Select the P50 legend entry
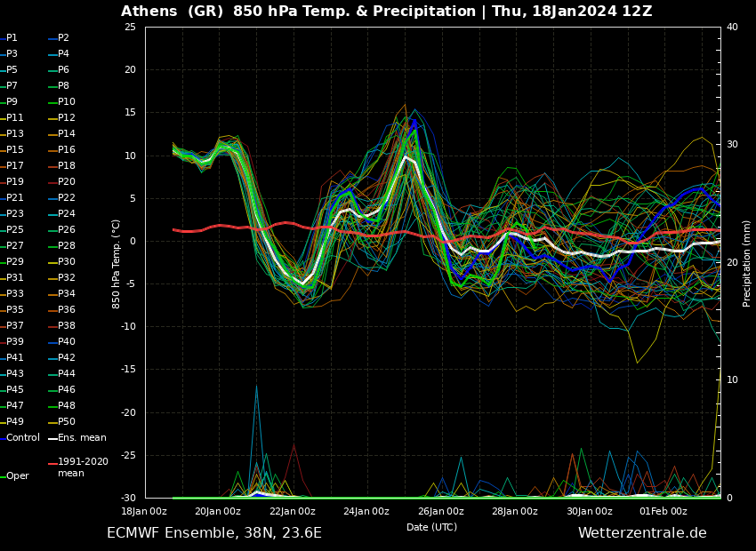 [x=67, y=422]
